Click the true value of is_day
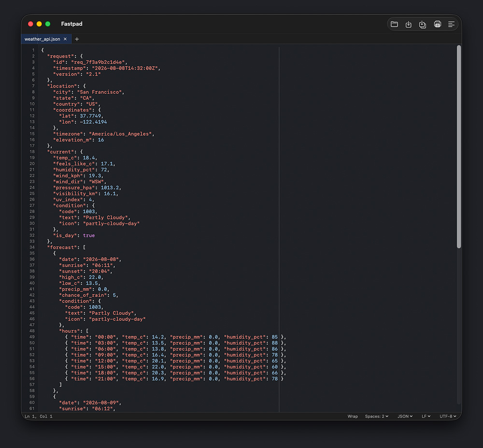483x448 pixels. (89, 235)
